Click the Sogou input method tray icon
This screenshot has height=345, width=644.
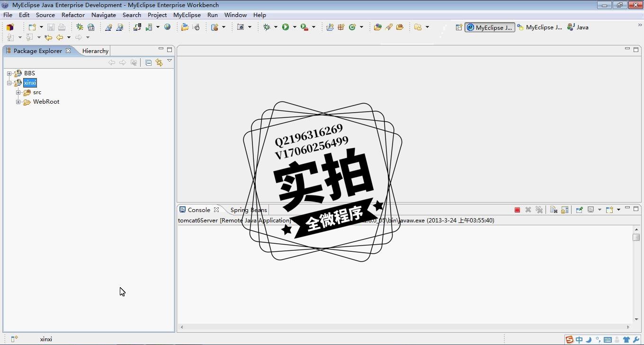[x=569, y=340]
